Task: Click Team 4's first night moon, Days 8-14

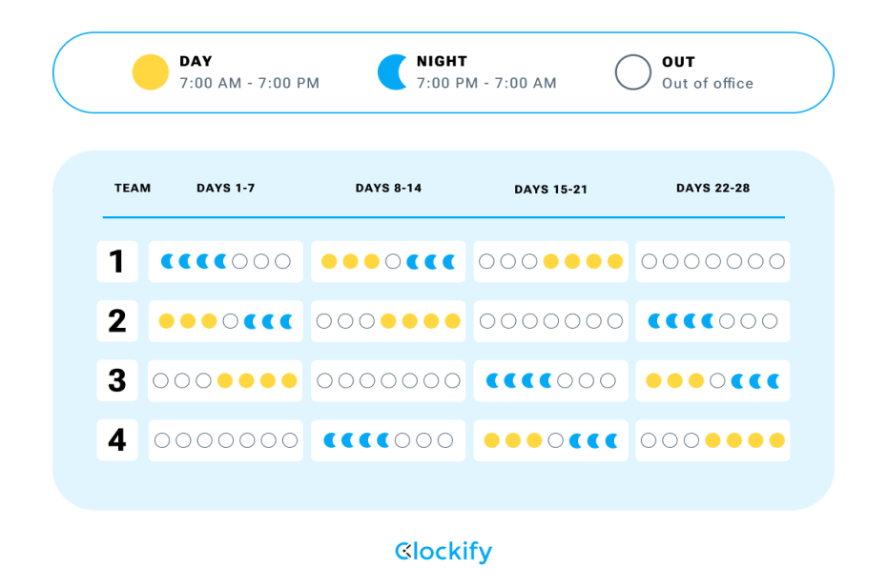Action: 331,440
